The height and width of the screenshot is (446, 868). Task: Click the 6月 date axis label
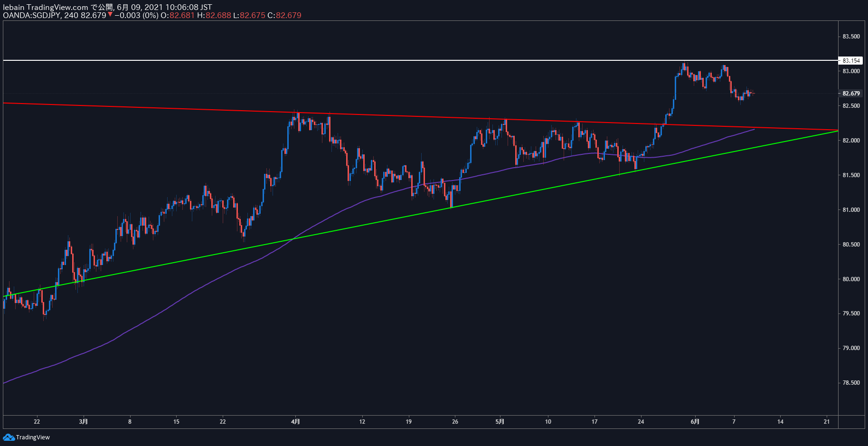pos(695,422)
